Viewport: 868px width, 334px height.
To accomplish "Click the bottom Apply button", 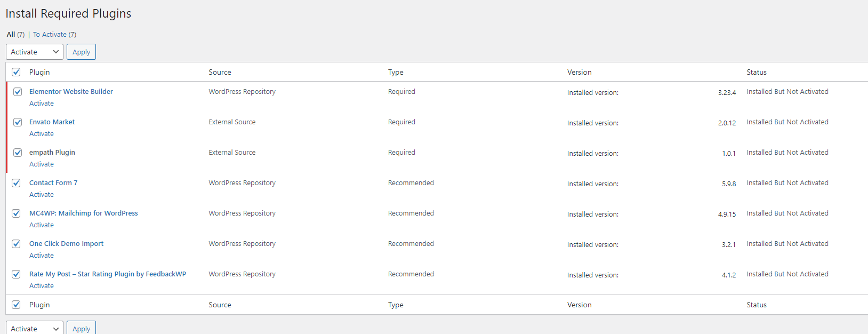I will [x=81, y=328].
